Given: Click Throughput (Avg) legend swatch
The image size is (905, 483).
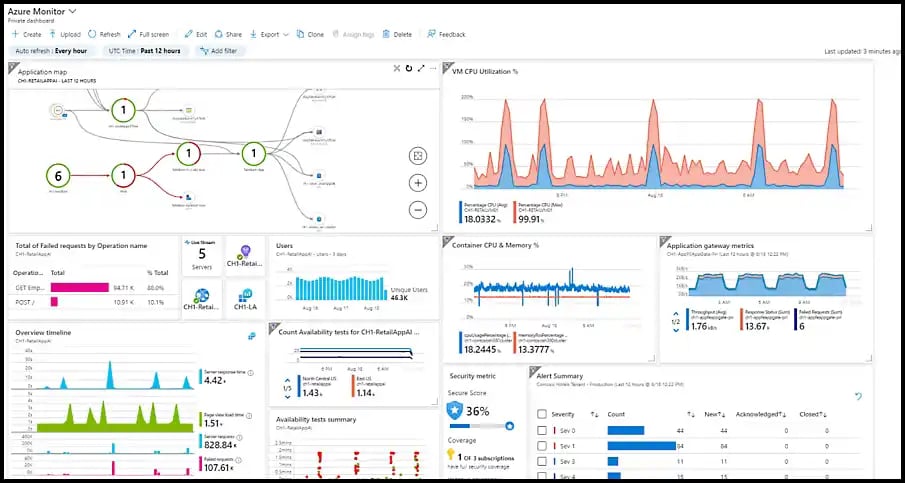Looking at the screenshot, I should point(687,320).
